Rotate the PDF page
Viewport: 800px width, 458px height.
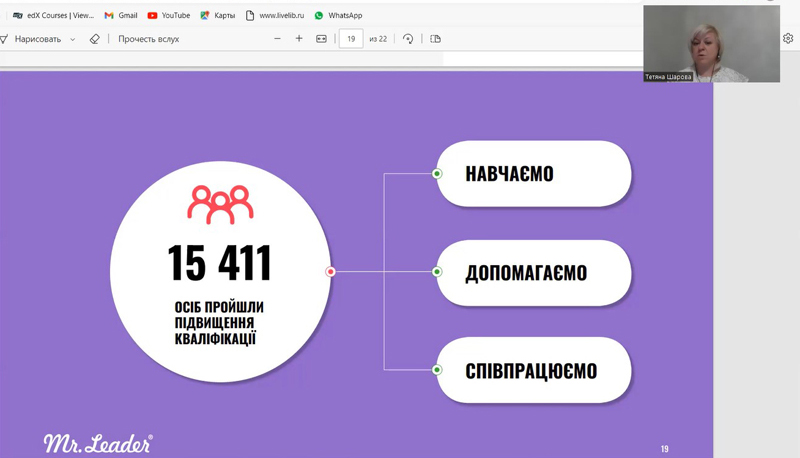point(408,39)
